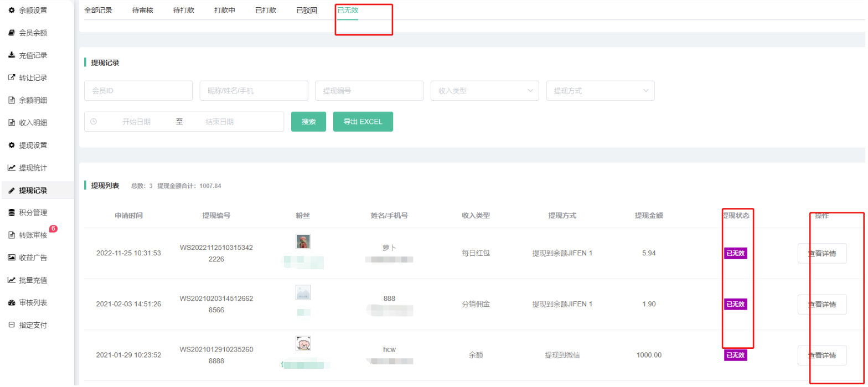
Task: Click the chart icon beside 提现统计
Action: [x=12, y=168]
